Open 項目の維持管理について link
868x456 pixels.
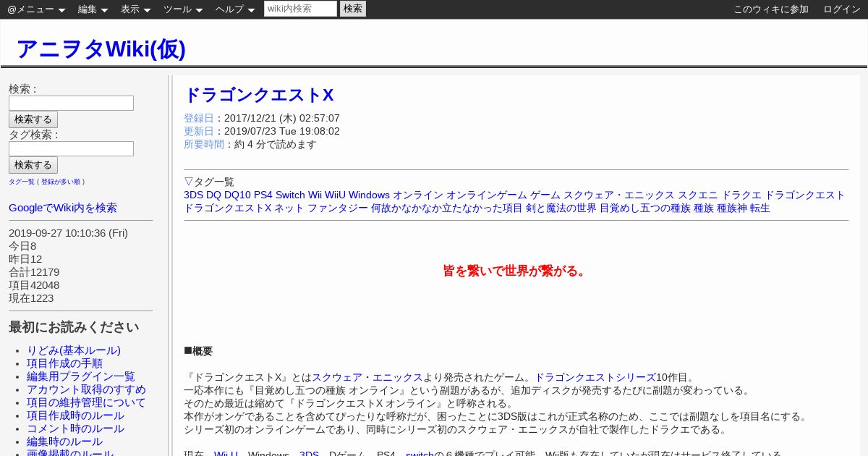coord(86,402)
